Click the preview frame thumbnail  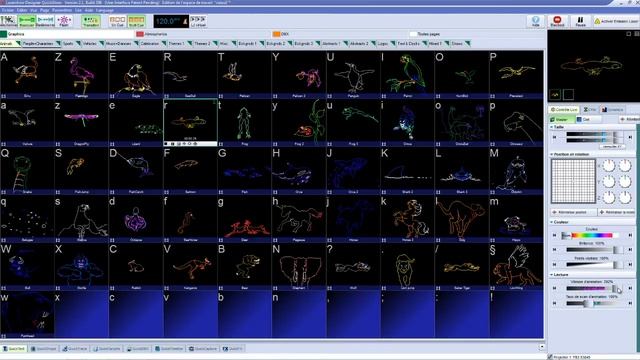coord(554,95)
